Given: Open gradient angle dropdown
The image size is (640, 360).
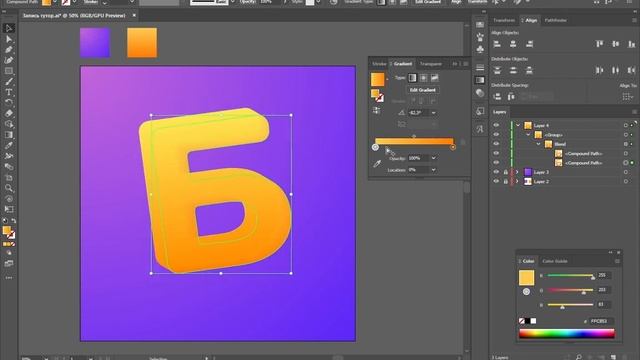Looking at the screenshot, I should (x=433, y=113).
